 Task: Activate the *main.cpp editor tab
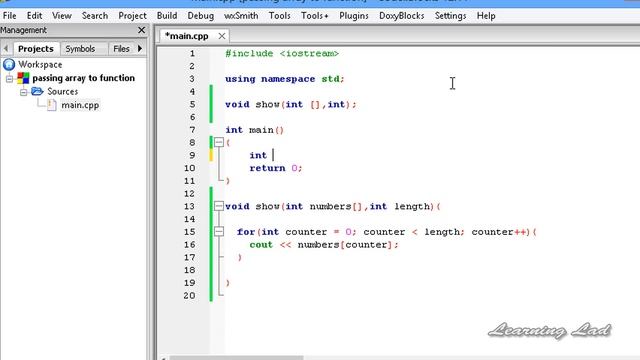tap(187, 36)
